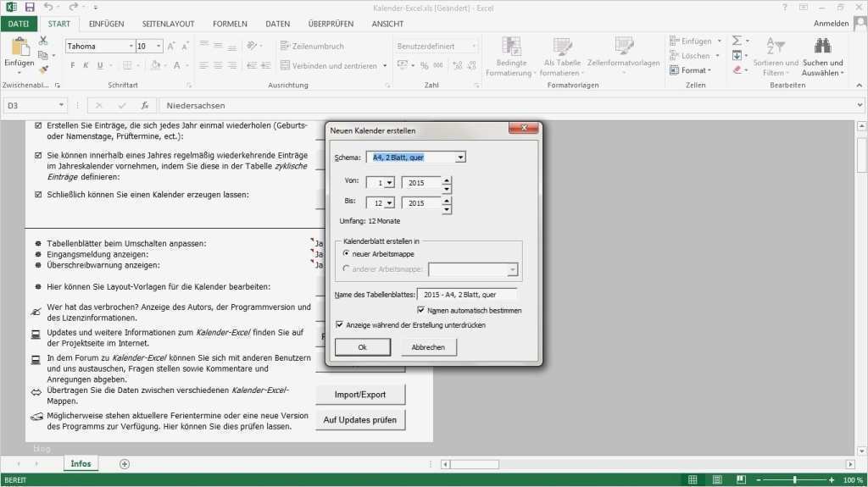Click the add new sheet plus icon
Viewport: 868px width, 487px height.
click(125, 464)
